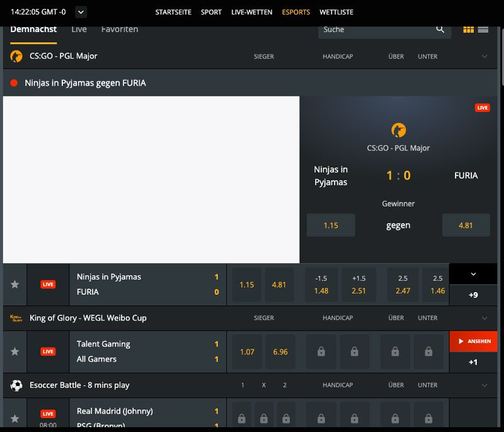Select Talent Gaming odds 1.07
This screenshot has width=504, height=432.
click(x=247, y=351)
